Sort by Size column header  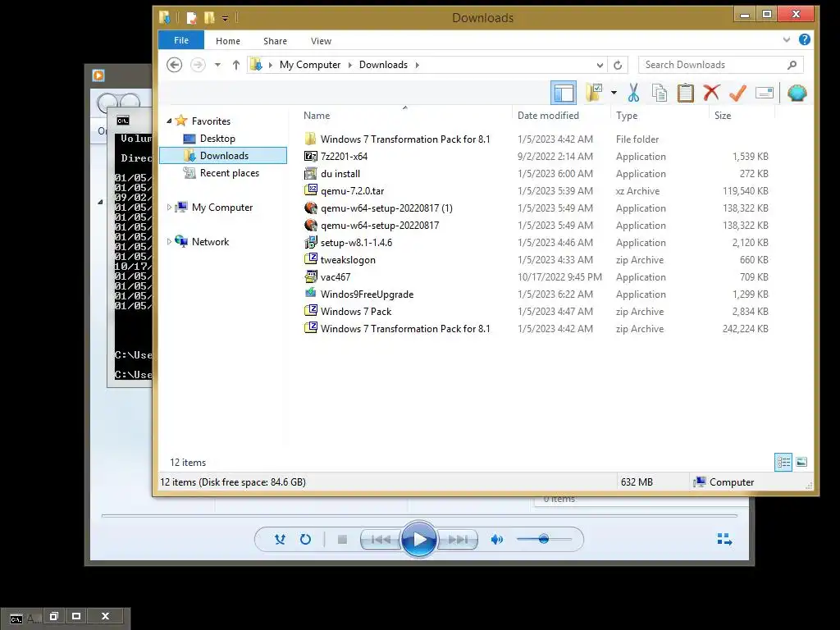pyautogui.click(x=722, y=115)
